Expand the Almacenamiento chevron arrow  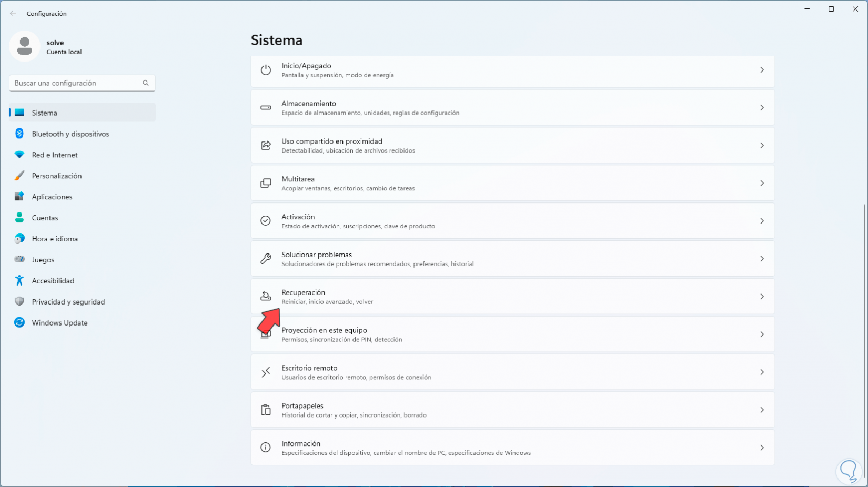[x=762, y=108]
